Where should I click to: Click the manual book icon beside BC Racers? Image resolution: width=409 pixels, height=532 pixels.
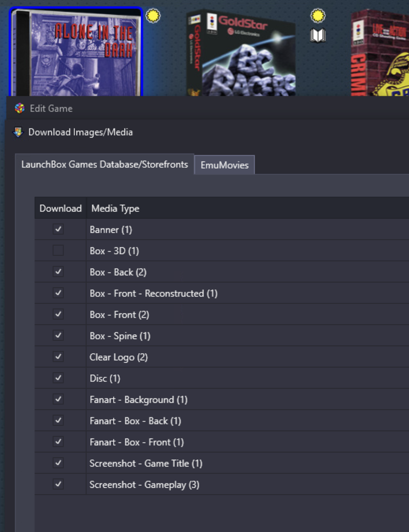click(318, 36)
